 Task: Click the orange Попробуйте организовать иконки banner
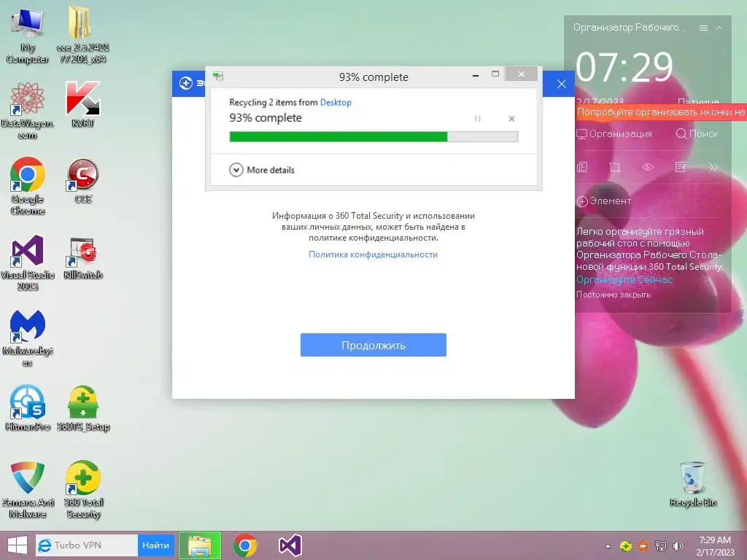661,112
